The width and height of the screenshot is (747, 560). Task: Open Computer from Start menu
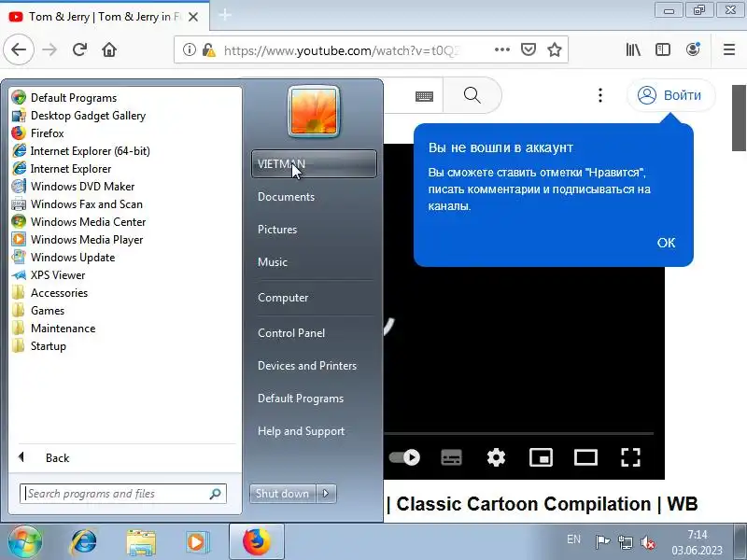pyautogui.click(x=283, y=298)
